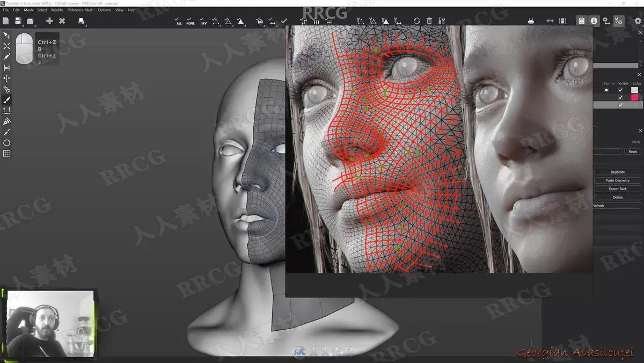Save the scene using floppy disk icon
The width and height of the screenshot is (644, 363).
[18, 21]
